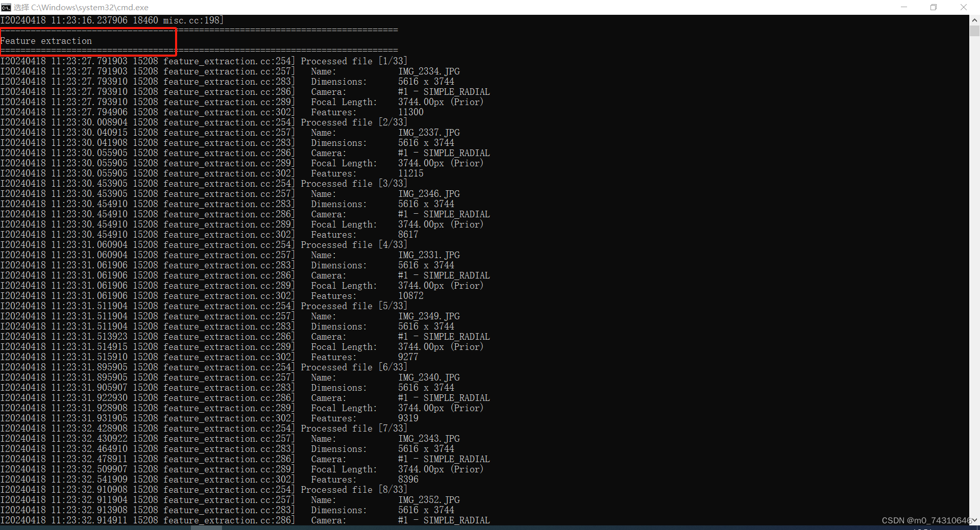This screenshot has width=980, height=530.
Task: Click the CSDN @m0_74310646 watermark link
Action: coord(926,520)
